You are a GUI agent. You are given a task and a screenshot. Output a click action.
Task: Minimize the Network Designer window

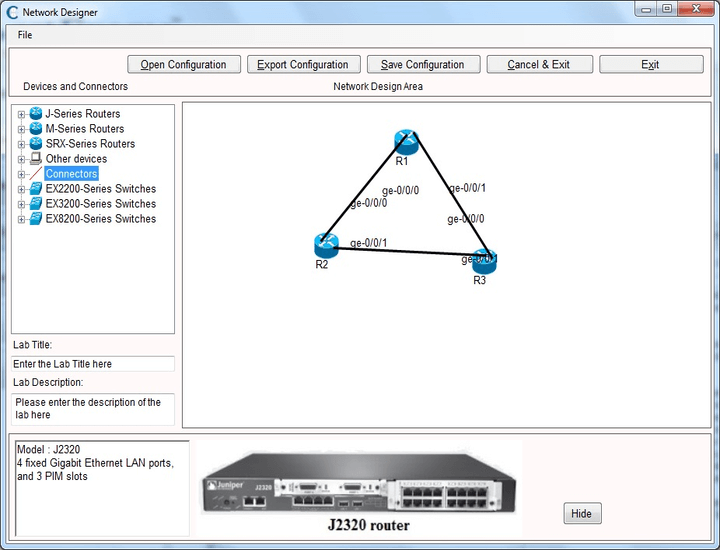[x=647, y=9]
